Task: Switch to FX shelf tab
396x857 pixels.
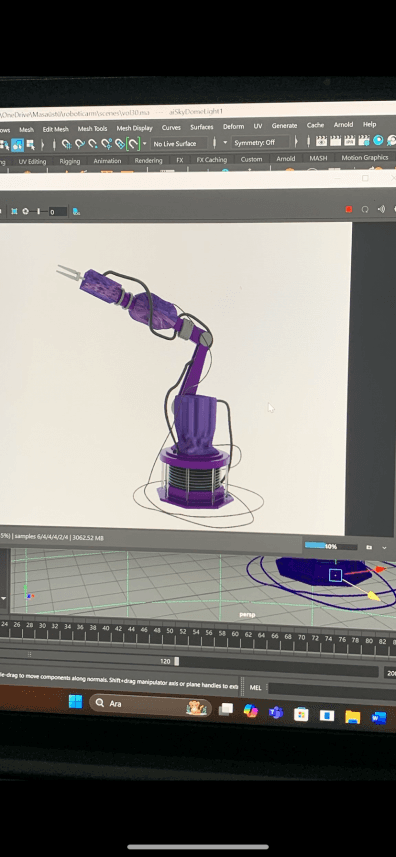Action: click(180, 160)
